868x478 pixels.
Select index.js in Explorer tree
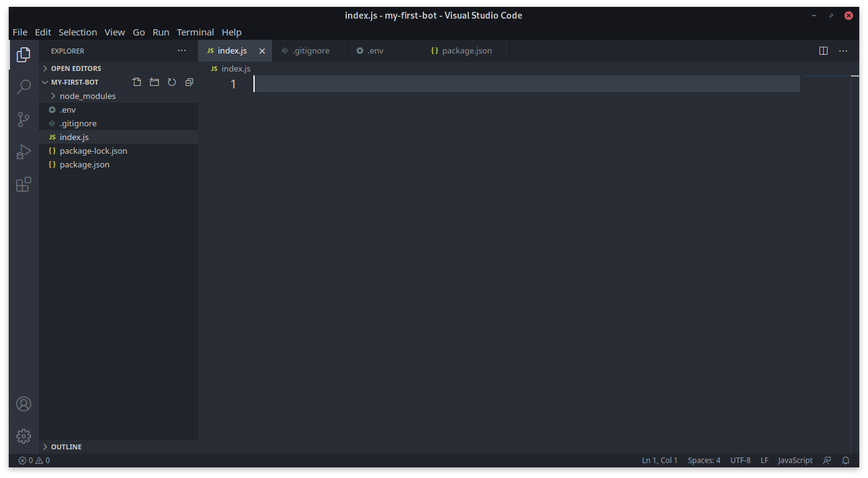click(118, 137)
